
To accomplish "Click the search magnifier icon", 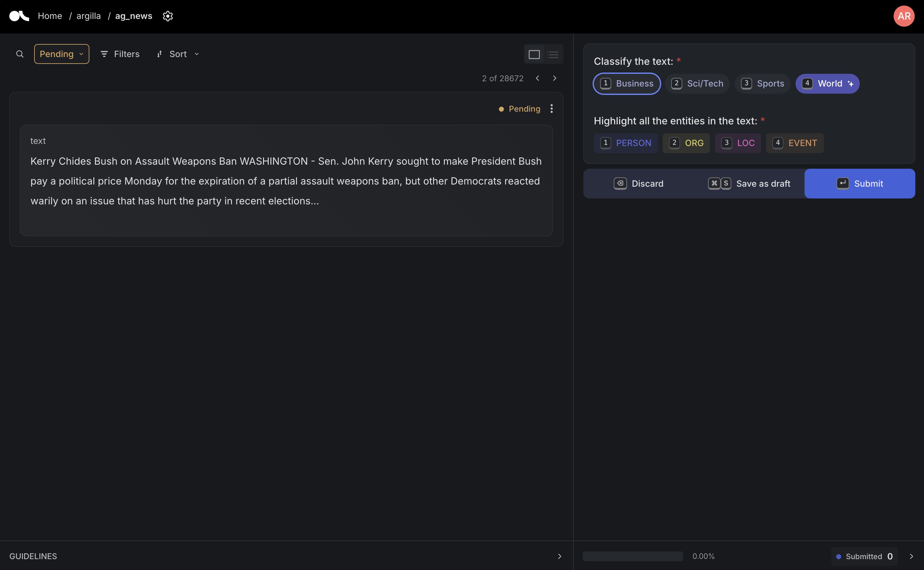I will pos(20,54).
